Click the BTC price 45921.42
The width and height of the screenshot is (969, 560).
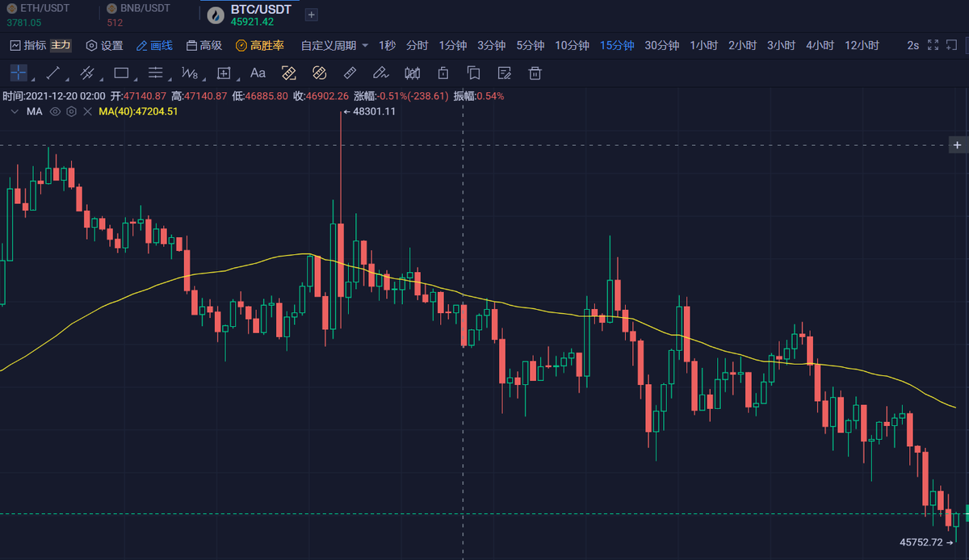pos(252,22)
